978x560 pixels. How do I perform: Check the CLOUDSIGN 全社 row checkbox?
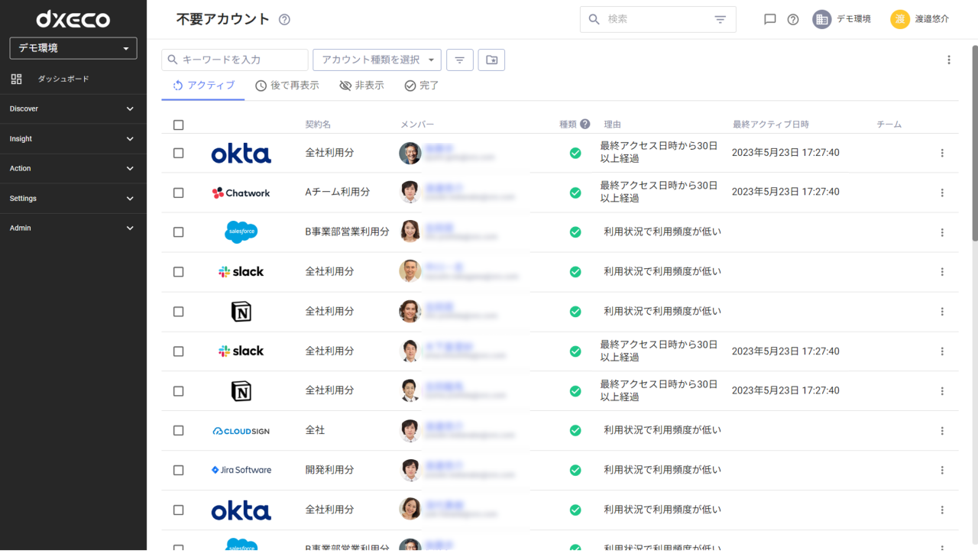point(179,431)
